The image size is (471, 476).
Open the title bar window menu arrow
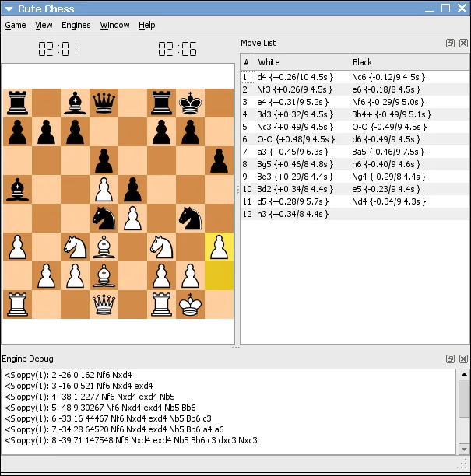pos(9,9)
